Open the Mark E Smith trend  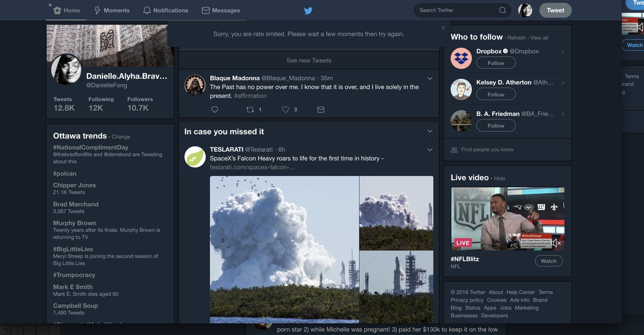click(x=73, y=287)
